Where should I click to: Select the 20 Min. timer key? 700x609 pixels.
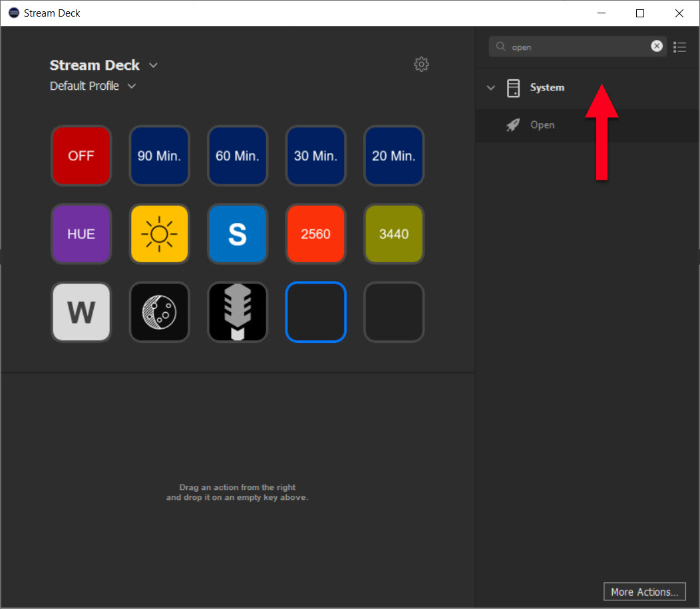click(x=394, y=155)
